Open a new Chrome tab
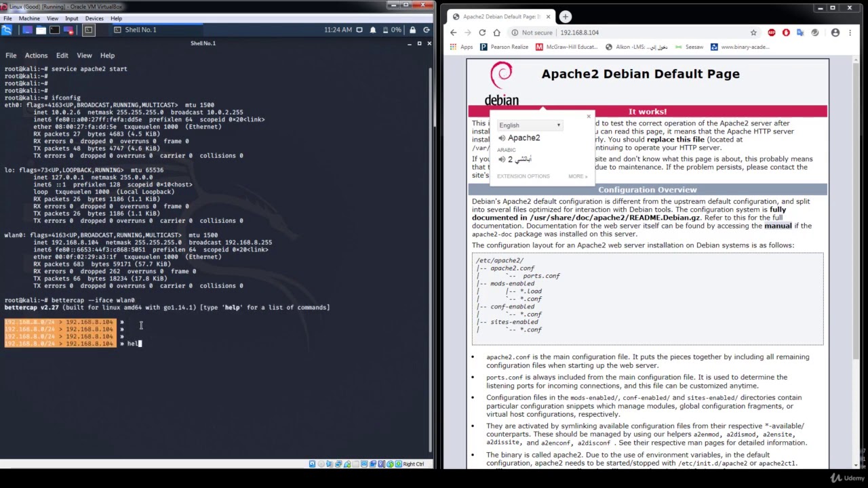This screenshot has height=488, width=868. [x=566, y=16]
